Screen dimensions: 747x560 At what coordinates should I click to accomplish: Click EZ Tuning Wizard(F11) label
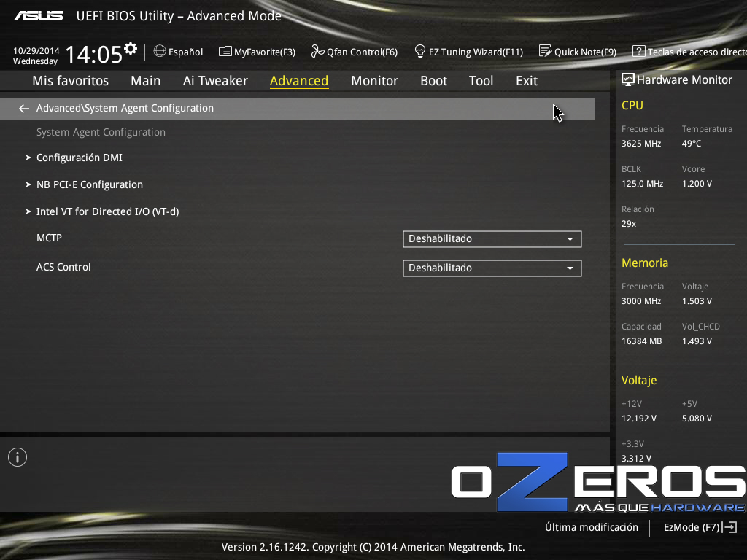(x=476, y=52)
